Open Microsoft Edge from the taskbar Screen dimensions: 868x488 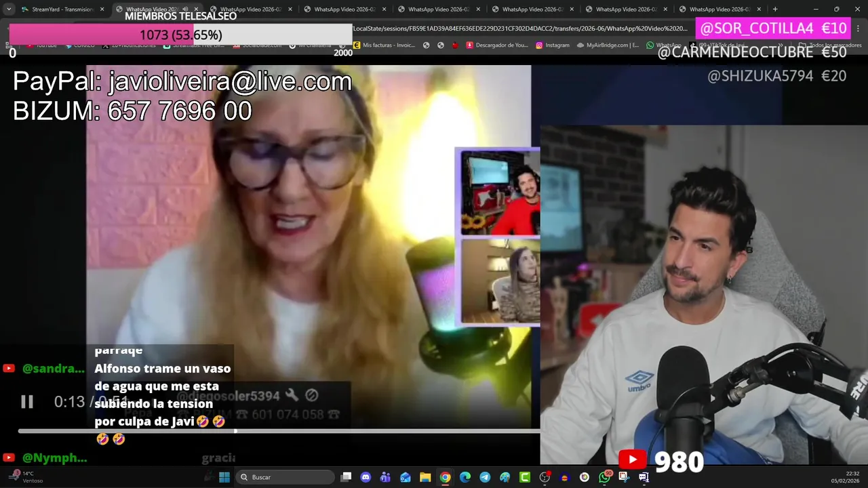pyautogui.click(x=465, y=477)
